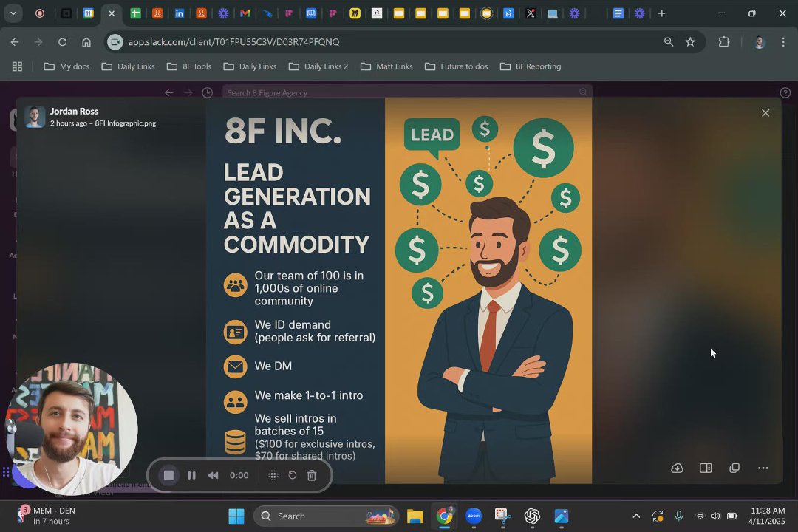Open File Explorer from taskbar
798x532 pixels.
tap(415, 516)
